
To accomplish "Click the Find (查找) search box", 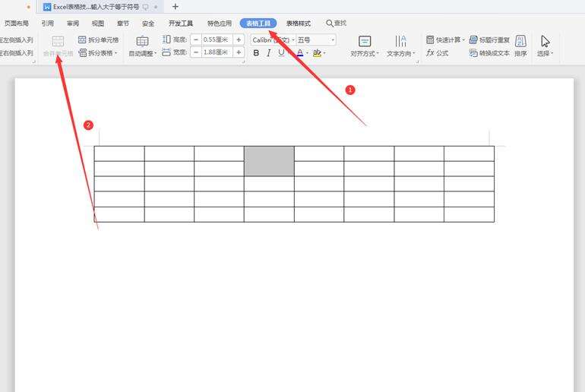I will (x=336, y=23).
